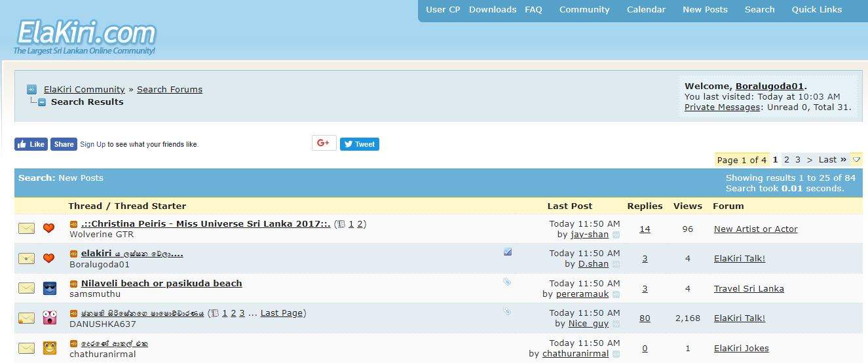Viewport: 868px width, 363px height.
Task: Click the Tweet button
Action: click(x=360, y=144)
